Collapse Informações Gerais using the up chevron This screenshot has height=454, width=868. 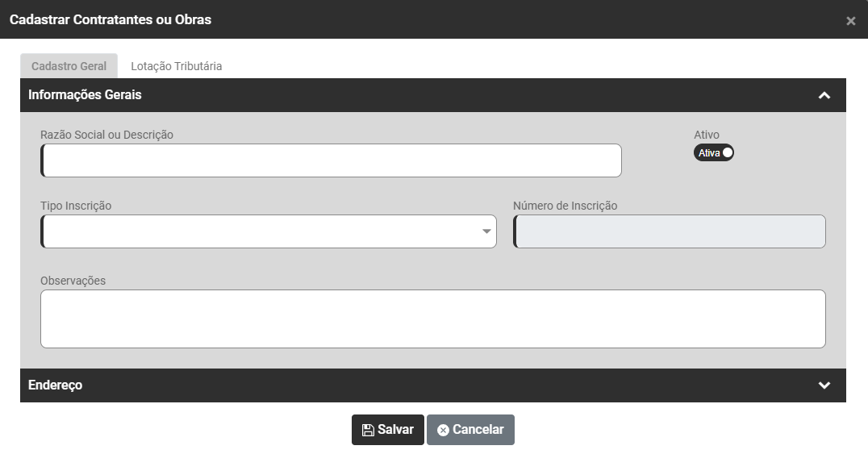point(824,95)
